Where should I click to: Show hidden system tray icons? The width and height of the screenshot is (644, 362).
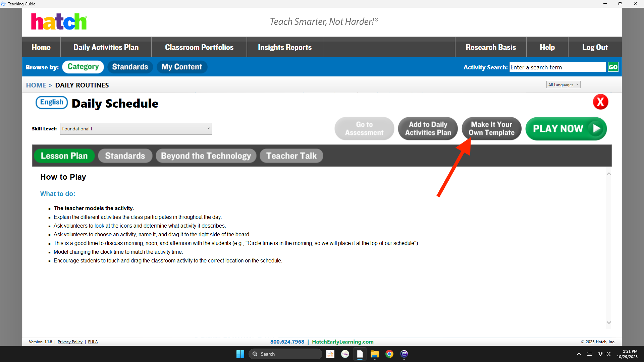pyautogui.click(x=579, y=354)
